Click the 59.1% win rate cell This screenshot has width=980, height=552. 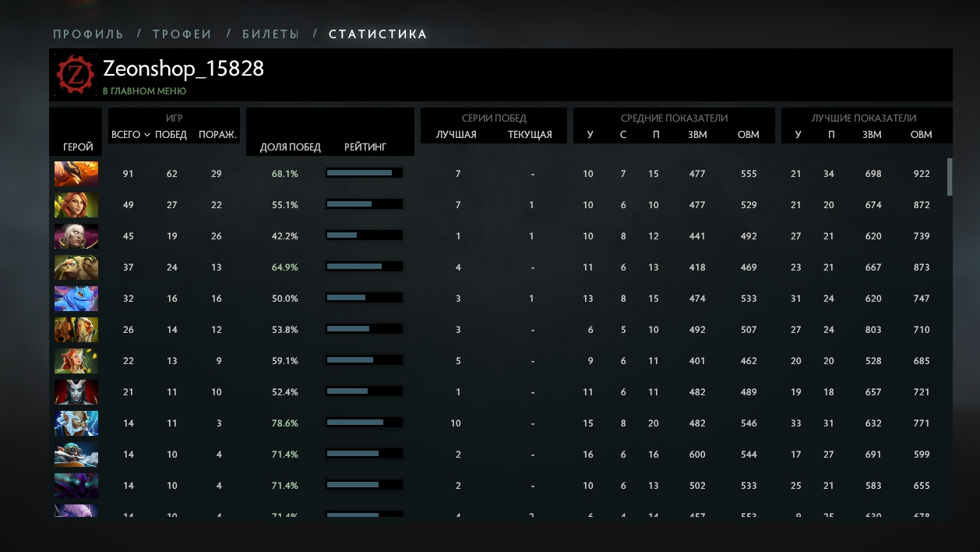click(285, 361)
